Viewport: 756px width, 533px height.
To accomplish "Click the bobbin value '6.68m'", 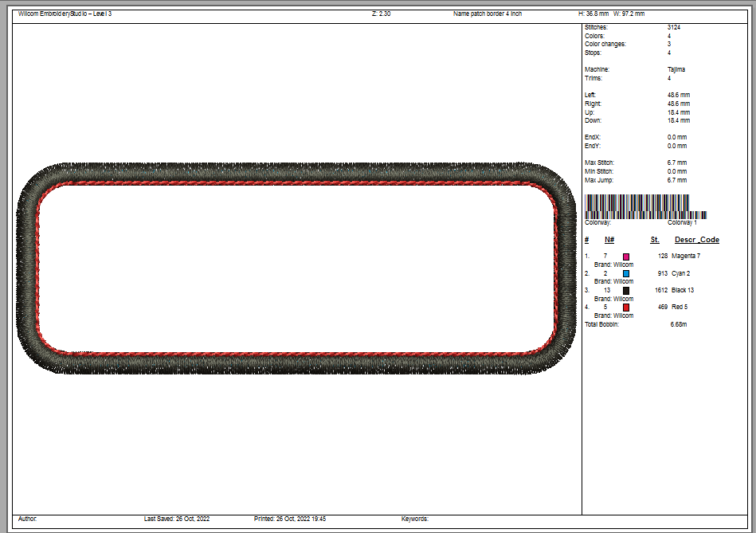I will click(679, 324).
